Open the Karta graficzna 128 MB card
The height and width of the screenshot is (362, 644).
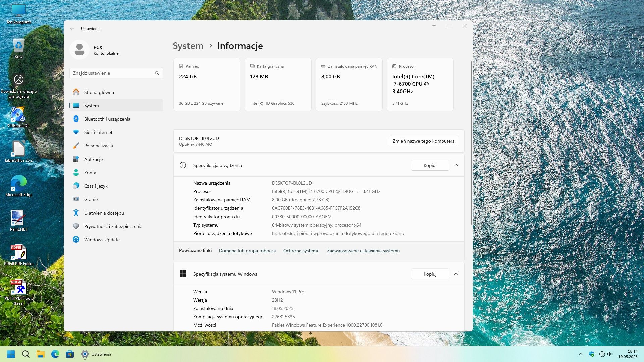click(278, 84)
